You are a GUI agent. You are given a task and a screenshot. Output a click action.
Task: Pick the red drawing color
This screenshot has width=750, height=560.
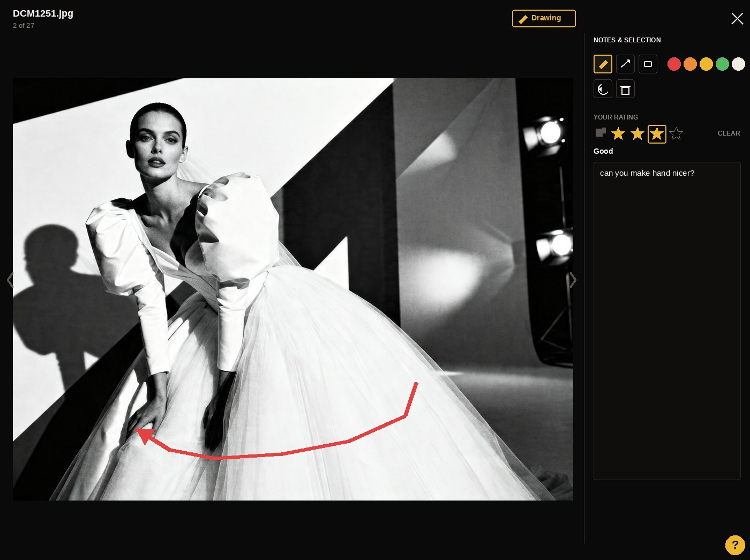point(674,64)
